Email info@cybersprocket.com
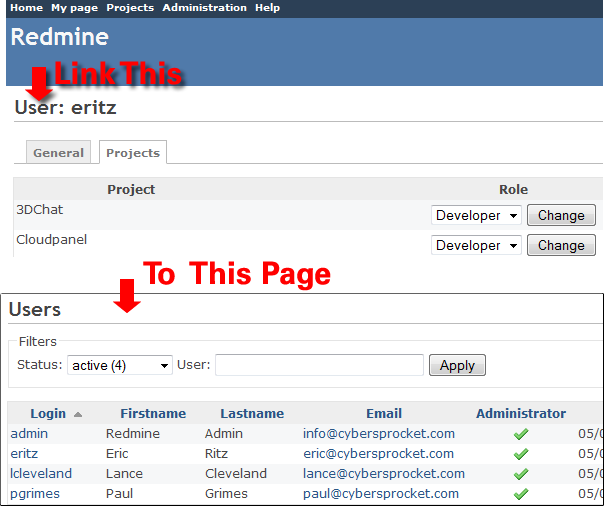Viewport: 604px width, 506px height. pos(379,434)
